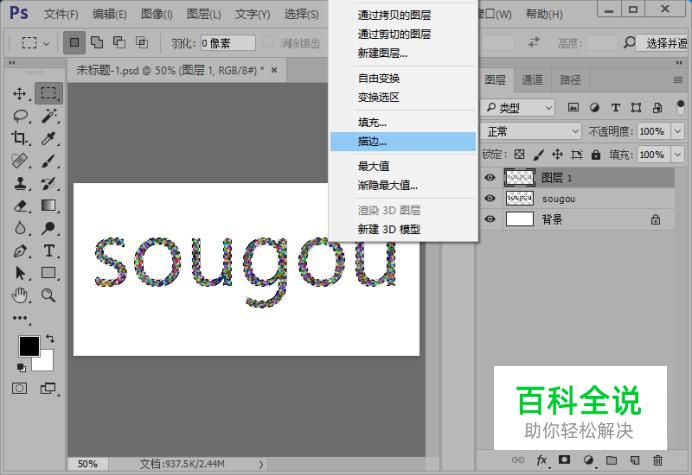Open foreground black color swatch

click(29, 346)
